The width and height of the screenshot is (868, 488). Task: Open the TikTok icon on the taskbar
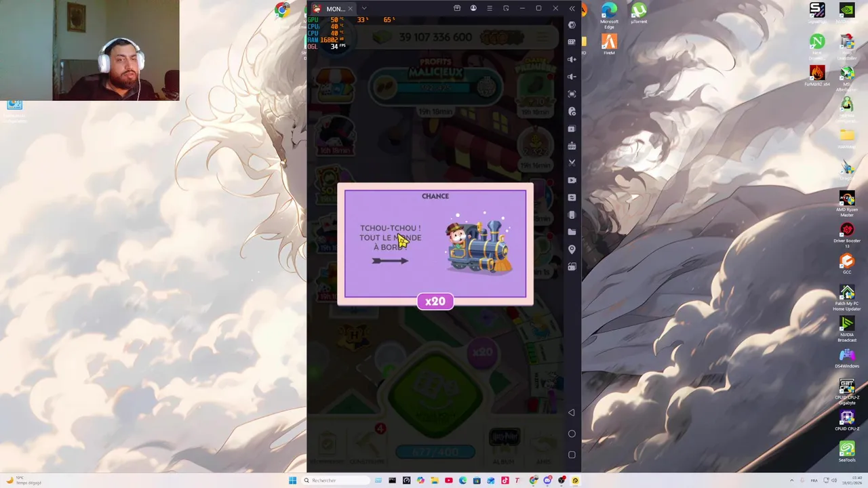[505, 481]
